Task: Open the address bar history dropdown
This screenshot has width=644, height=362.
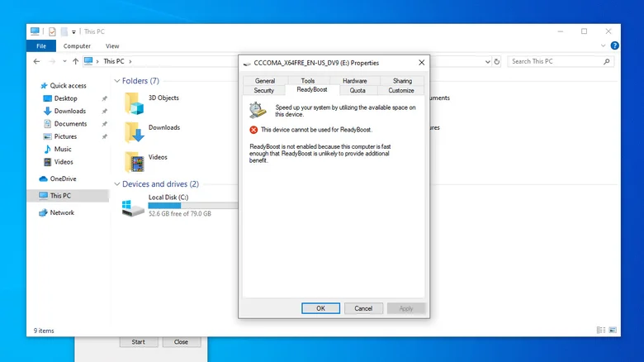Action: click(x=487, y=62)
